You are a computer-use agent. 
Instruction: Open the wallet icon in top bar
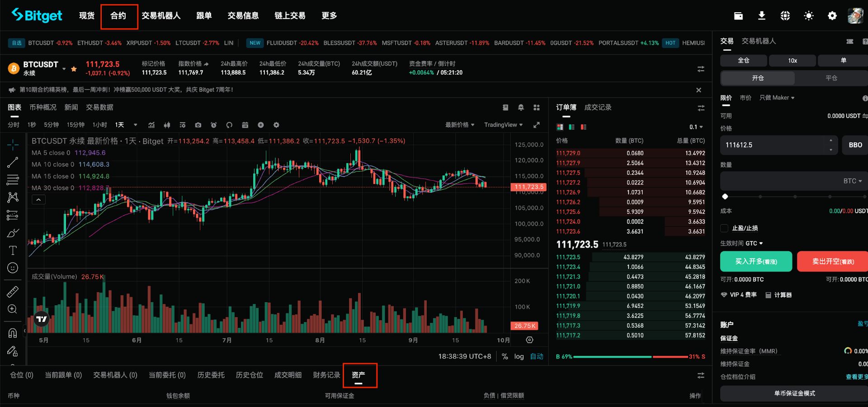point(738,16)
